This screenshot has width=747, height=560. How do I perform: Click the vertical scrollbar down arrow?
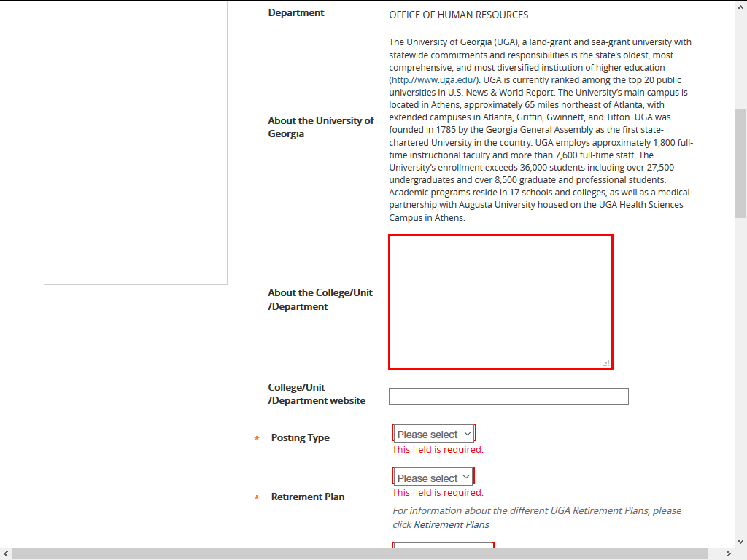740,542
